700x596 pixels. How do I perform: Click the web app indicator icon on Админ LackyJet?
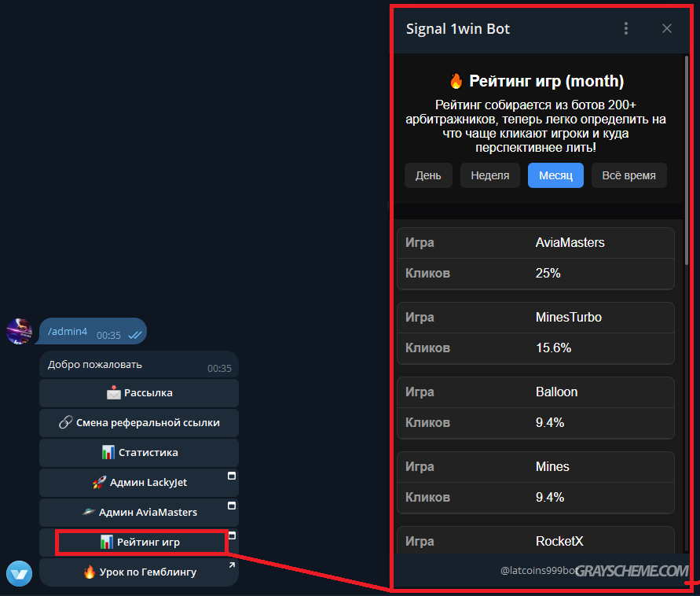click(232, 476)
